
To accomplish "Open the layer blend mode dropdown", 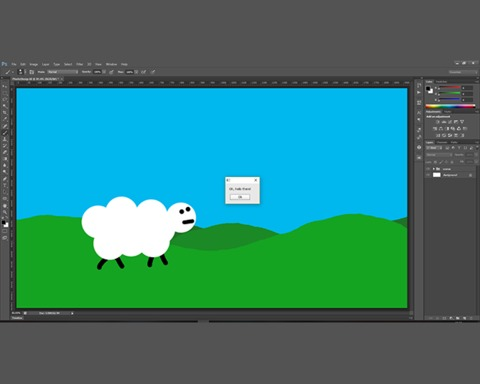I will coord(439,155).
